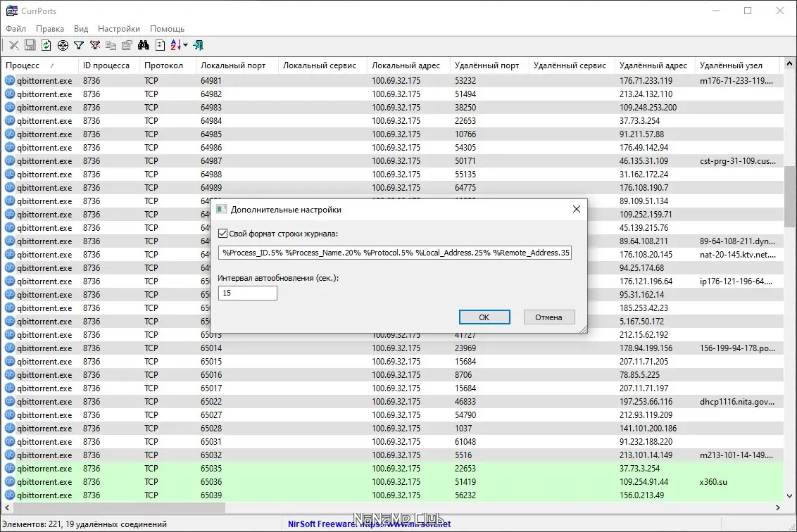Click the green refresh toolbar icon
The image size is (797, 532).
46,45
